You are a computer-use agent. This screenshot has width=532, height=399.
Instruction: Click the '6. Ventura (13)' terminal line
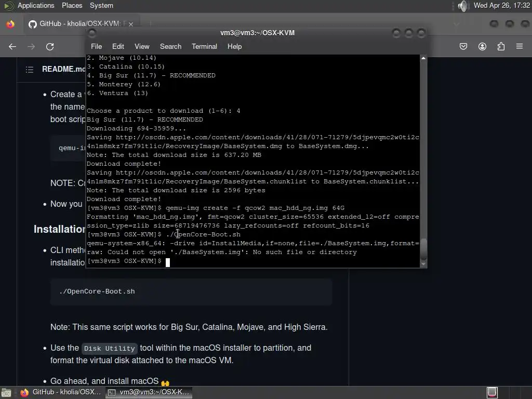(117, 94)
